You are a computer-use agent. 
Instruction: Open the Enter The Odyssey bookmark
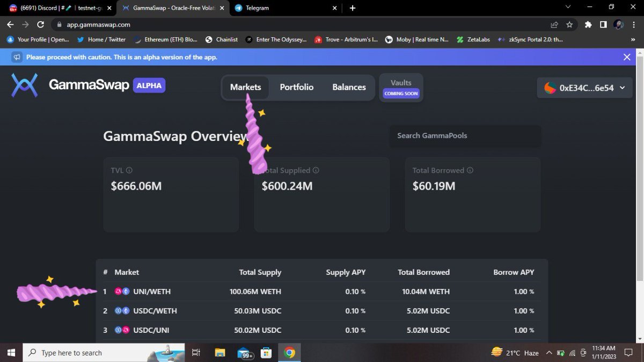[x=276, y=39]
